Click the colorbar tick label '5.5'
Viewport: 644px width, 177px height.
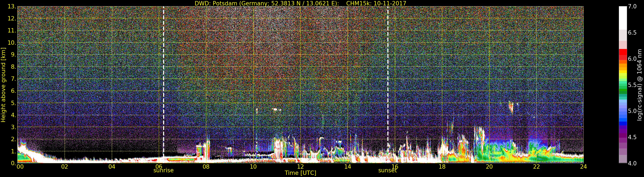click(x=632, y=85)
